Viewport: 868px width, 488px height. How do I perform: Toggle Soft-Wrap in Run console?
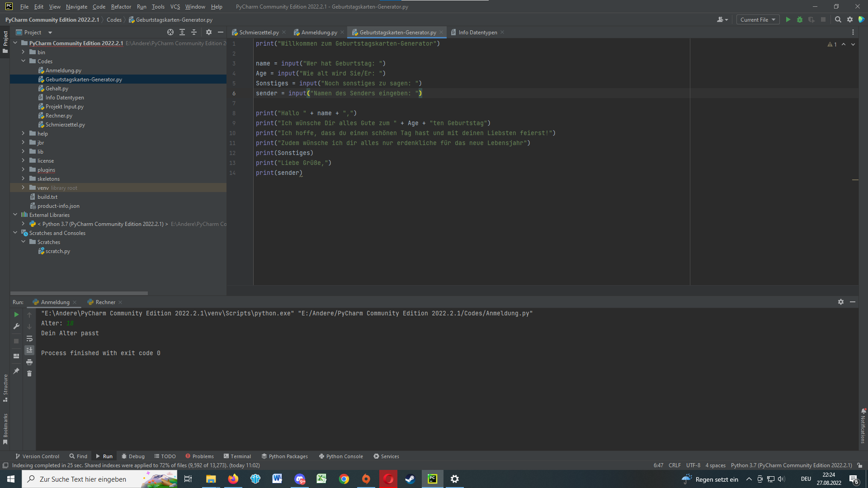[x=29, y=338]
